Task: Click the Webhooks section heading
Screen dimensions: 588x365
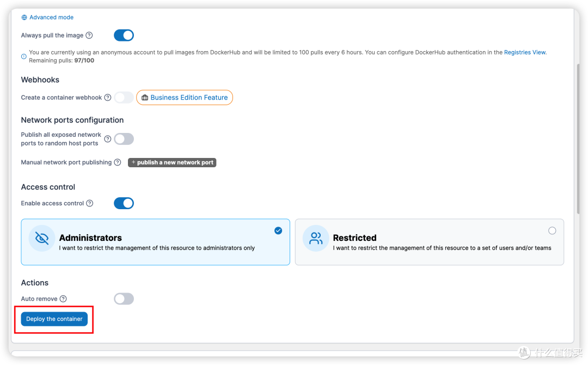Action: (40, 80)
